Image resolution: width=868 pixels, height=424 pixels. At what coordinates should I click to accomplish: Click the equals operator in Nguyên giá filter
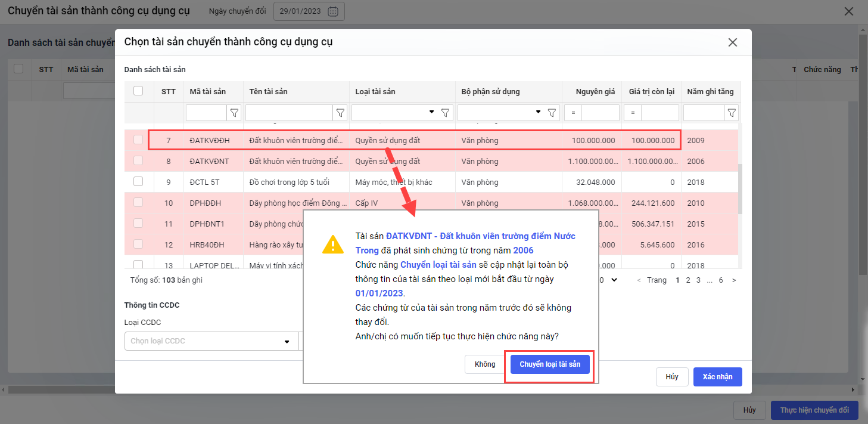(573, 113)
